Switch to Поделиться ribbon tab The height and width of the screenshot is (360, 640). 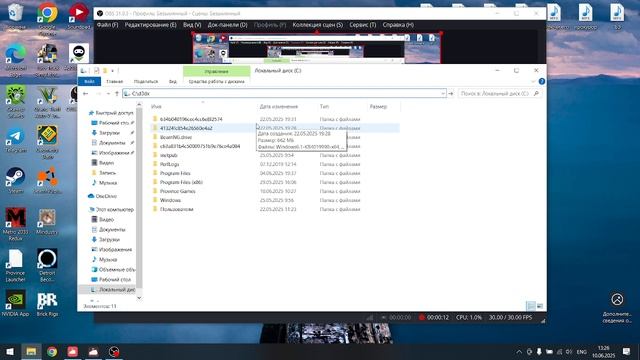tap(146, 81)
